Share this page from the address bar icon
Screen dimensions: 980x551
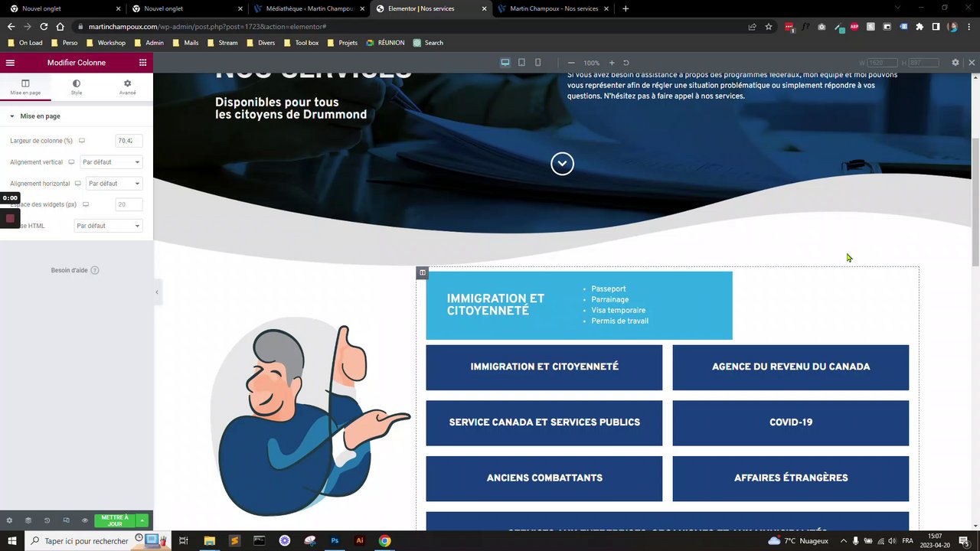[753, 26]
